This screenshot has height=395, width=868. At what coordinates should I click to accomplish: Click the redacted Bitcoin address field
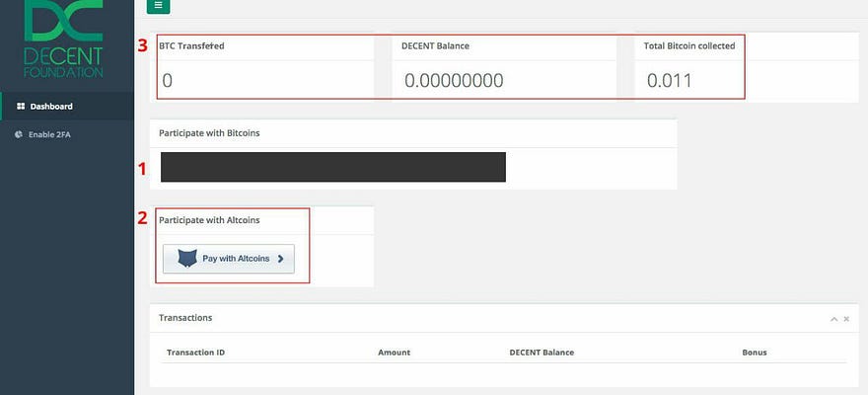333,167
